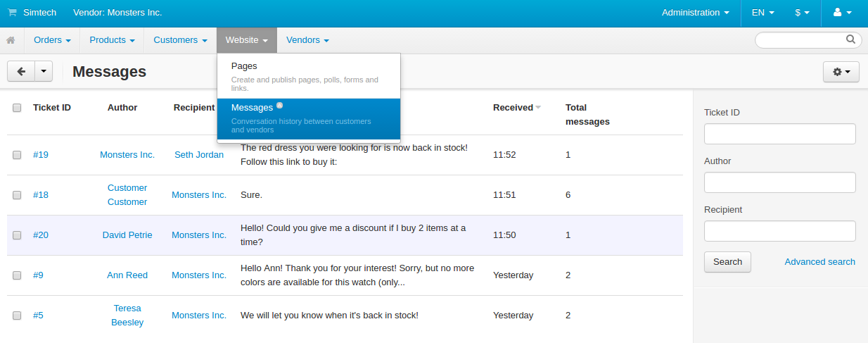Click the shopping cart icon beside Simtech

12,13
